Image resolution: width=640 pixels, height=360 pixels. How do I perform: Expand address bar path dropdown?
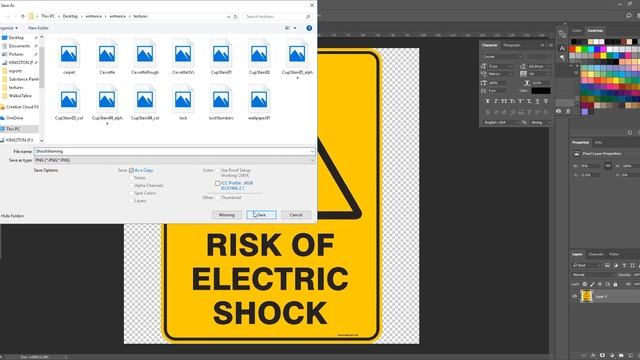pyautogui.click(x=229, y=17)
